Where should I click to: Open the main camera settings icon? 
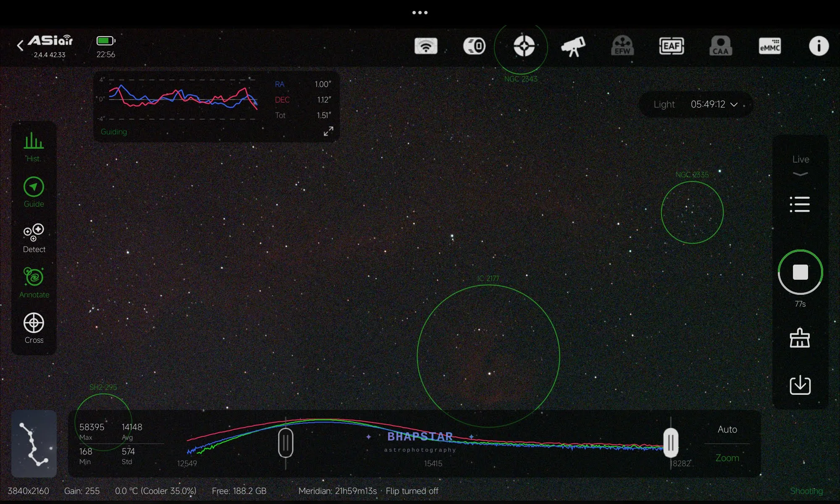click(x=475, y=46)
